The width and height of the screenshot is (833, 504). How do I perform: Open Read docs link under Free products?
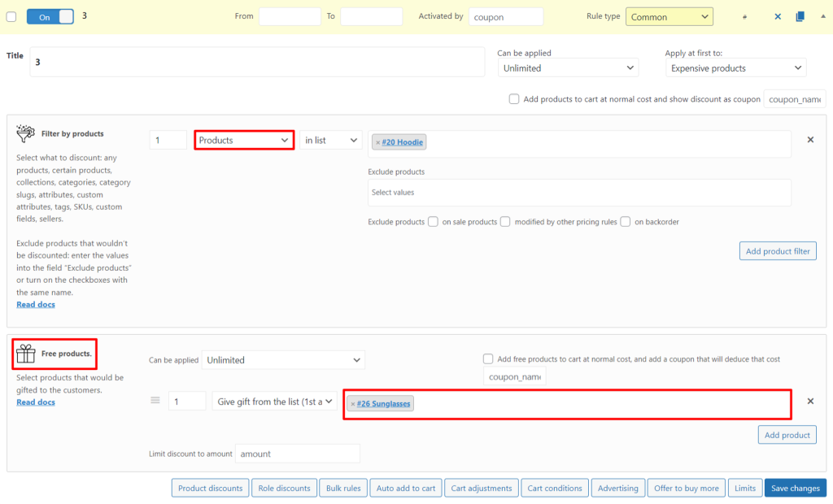coord(36,402)
